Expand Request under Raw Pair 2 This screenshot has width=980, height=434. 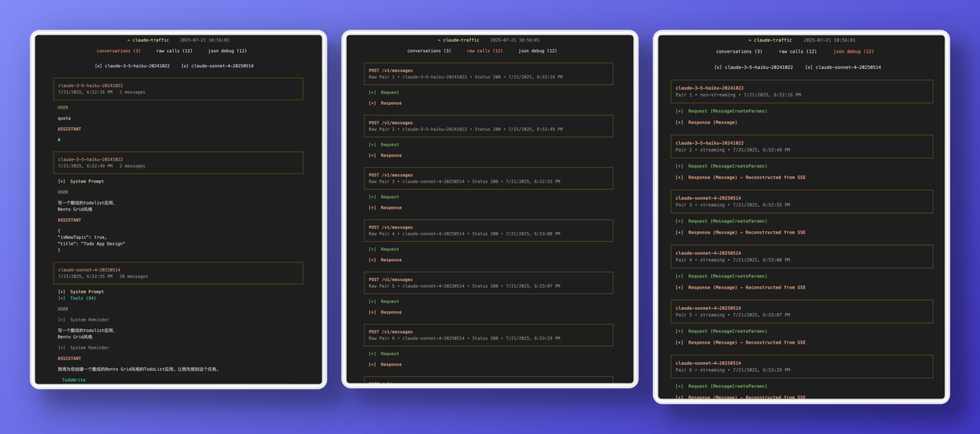tap(384, 145)
